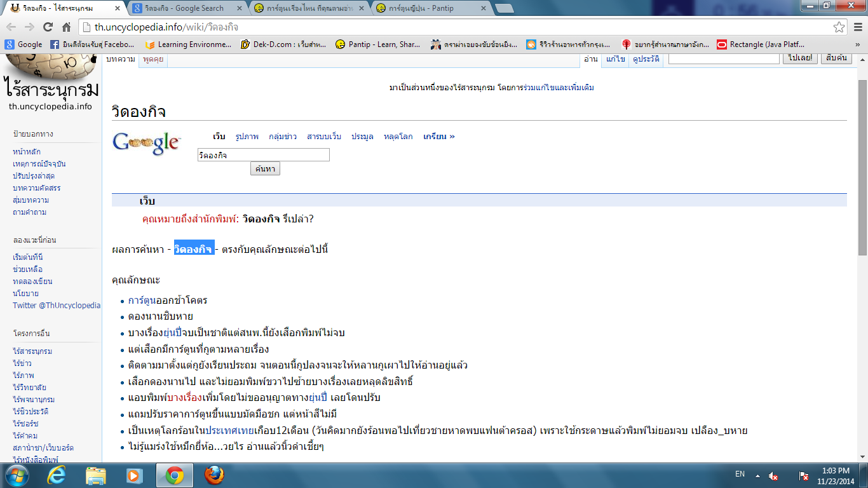Viewport: 868px width, 488px height.
Task: Open the หลุดโลก link
Action: (x=398, y=137)
